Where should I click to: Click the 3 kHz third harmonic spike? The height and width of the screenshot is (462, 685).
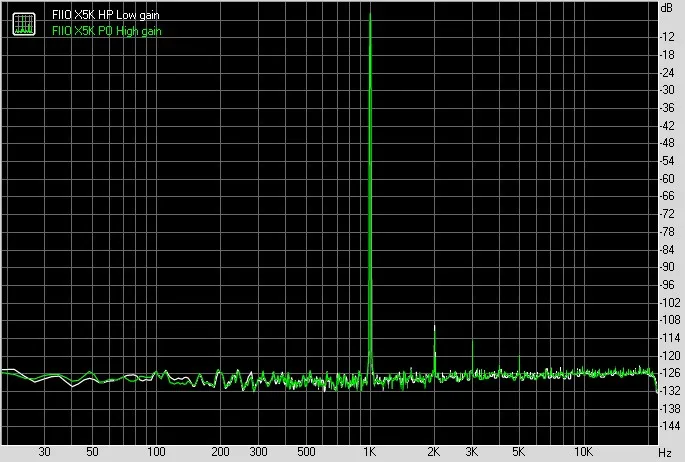coord(472,356)
